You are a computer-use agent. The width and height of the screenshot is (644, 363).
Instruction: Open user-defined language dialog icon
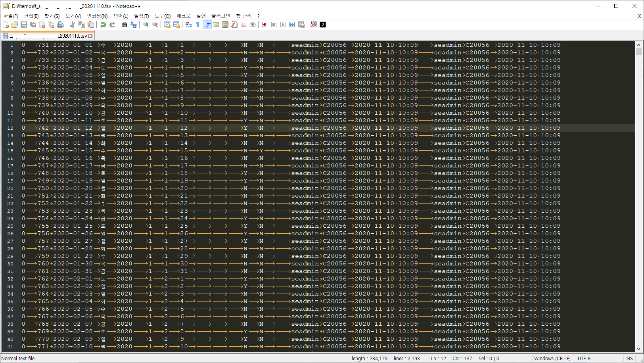[x=216, y=25]
